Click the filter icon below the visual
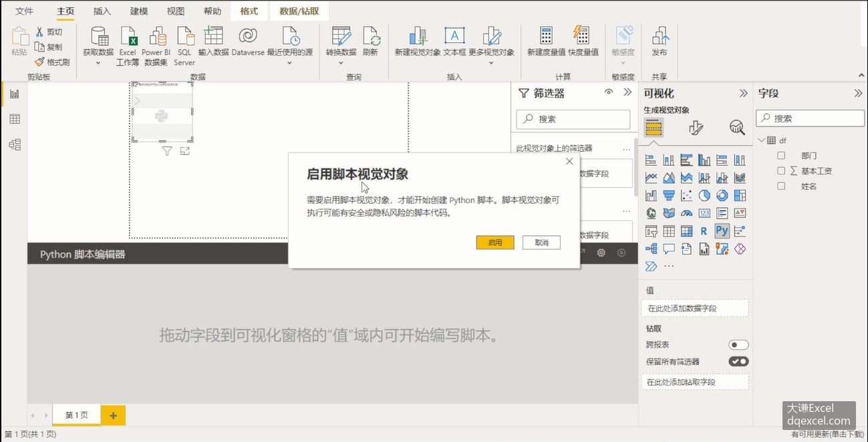Screen dimensions: 868x442 [x=167, y=151]
